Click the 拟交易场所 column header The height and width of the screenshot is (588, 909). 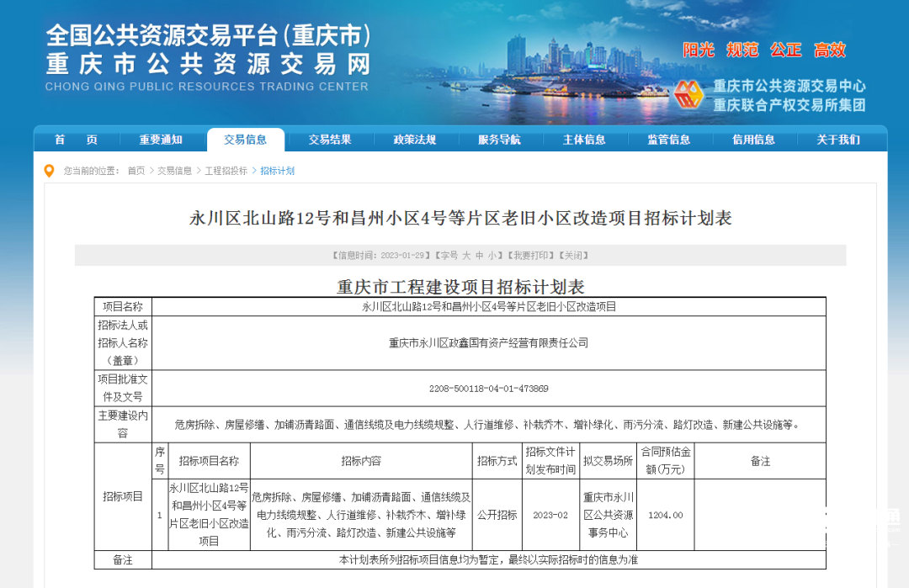(609, 461)
